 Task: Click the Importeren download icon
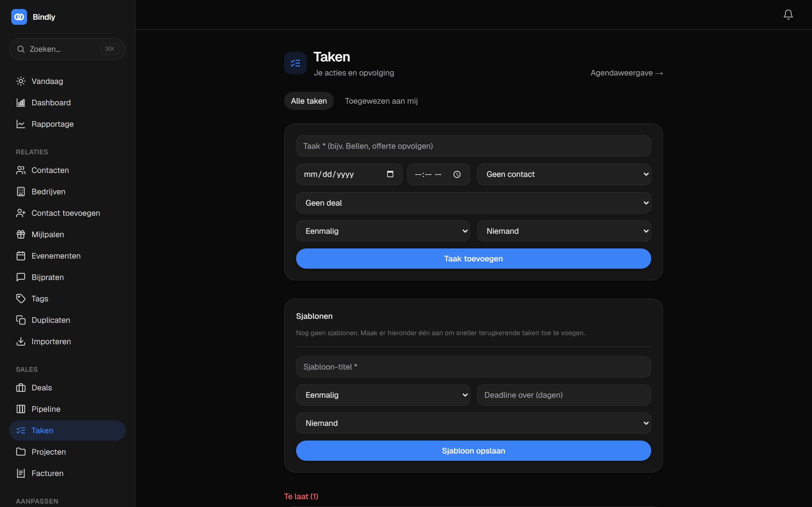pos(21,341)
